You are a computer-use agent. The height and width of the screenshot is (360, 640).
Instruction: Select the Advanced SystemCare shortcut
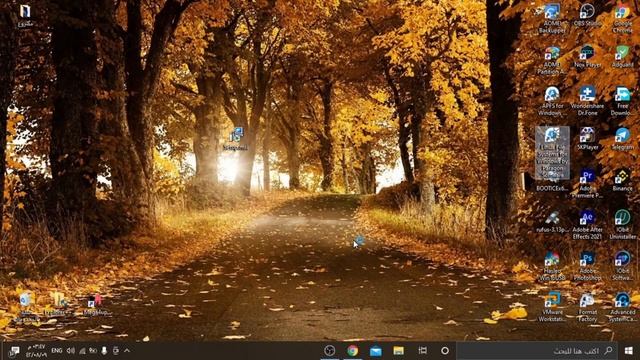point(622,307)
